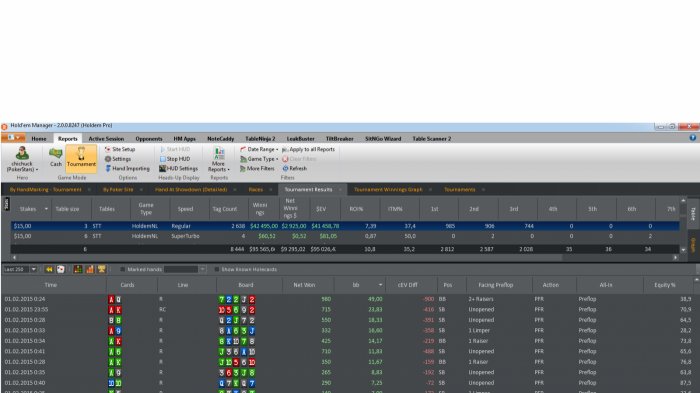Open the Marked hands tag dropdown
The image size is (700, 393).
coord(202,269)
